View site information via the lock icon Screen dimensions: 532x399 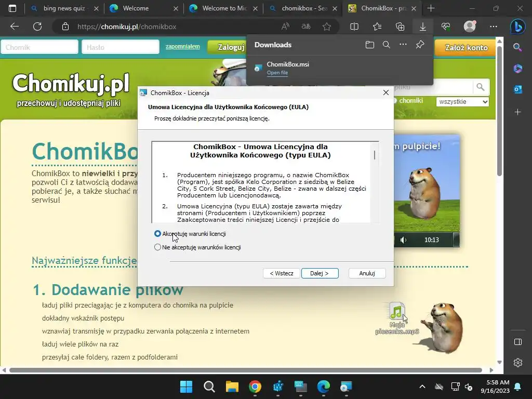[65, 26]
